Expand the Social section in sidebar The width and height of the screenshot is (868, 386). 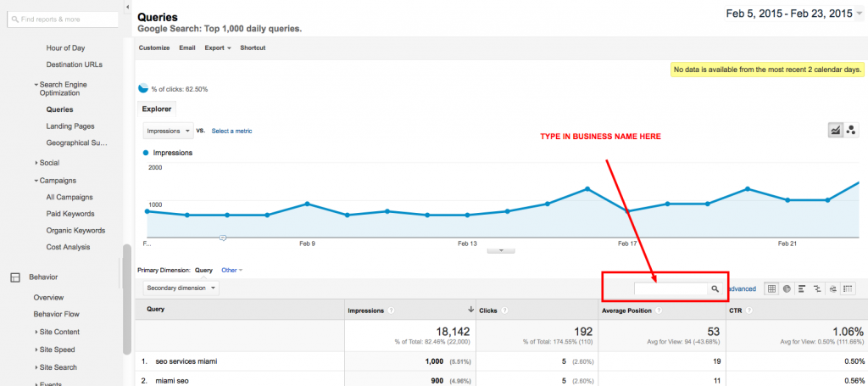[x=36, y=163]
